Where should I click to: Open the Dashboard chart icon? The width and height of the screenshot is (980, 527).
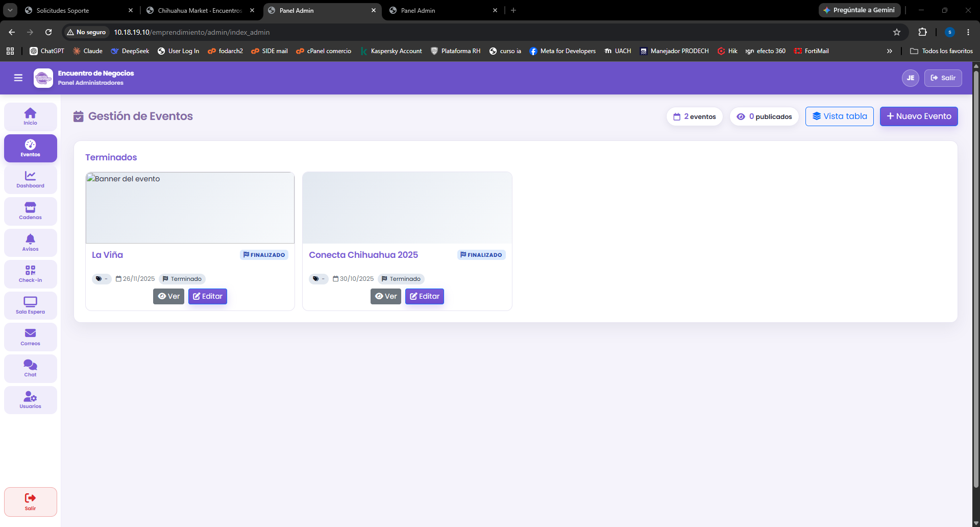(30, 180)
